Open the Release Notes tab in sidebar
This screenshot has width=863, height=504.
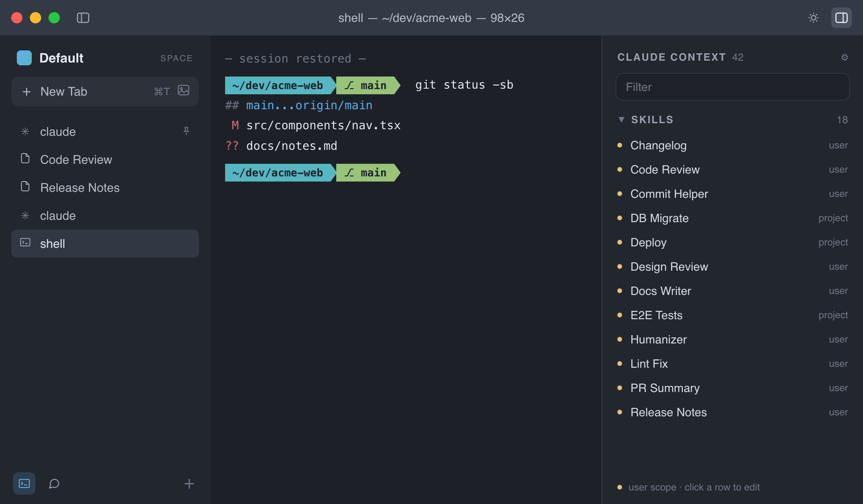105,188
